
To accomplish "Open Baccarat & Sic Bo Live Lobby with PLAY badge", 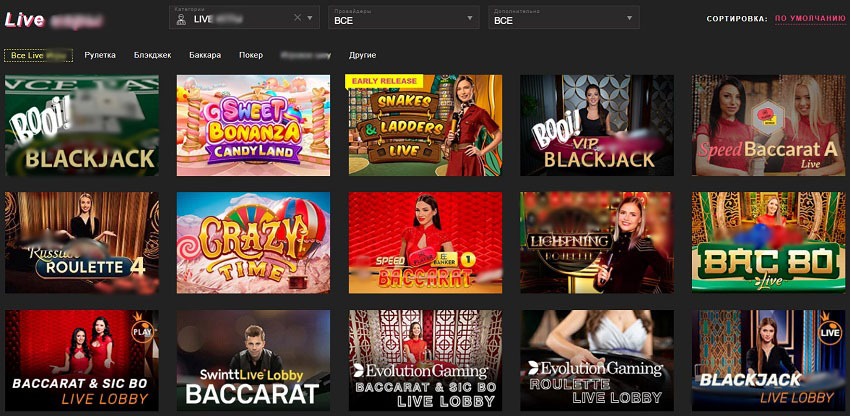I will pyautogui.click(x=82, y=360).
